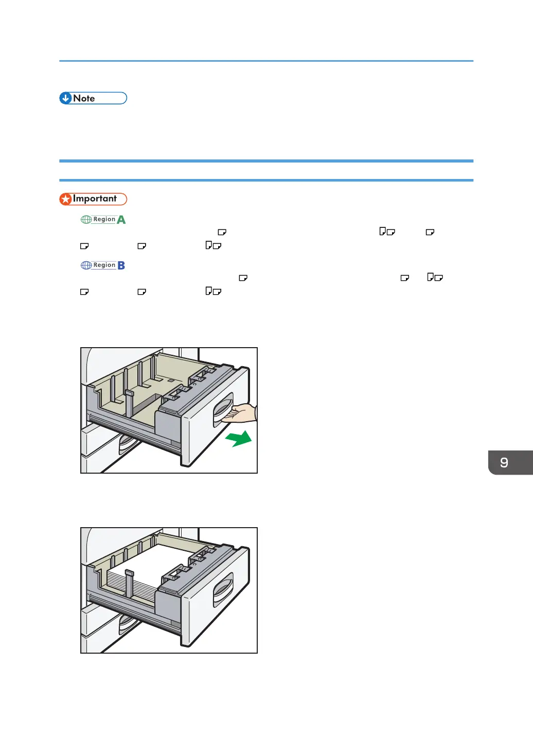533x756 pixels.
Task: Open the chapter 9 side tab
Action: pyautogui.click(x=510, y=462)
